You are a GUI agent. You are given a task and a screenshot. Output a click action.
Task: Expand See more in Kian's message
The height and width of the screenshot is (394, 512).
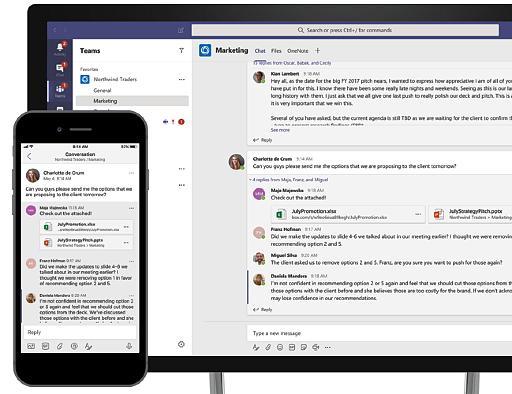[x=280, y=130]
